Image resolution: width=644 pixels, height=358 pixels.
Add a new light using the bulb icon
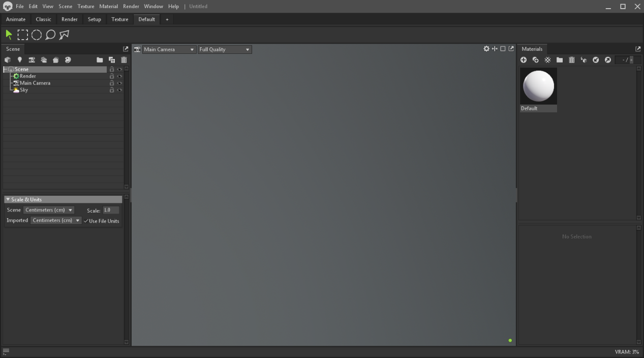20,60
